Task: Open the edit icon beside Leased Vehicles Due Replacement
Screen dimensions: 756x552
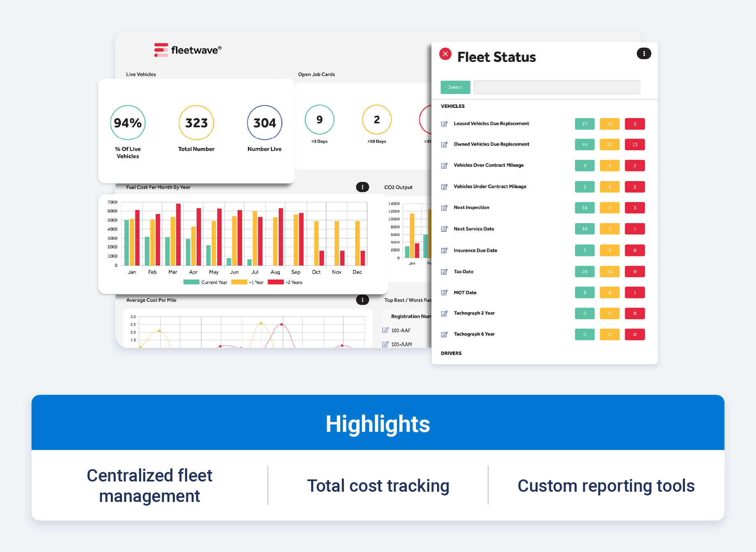Action: point(444,123)
